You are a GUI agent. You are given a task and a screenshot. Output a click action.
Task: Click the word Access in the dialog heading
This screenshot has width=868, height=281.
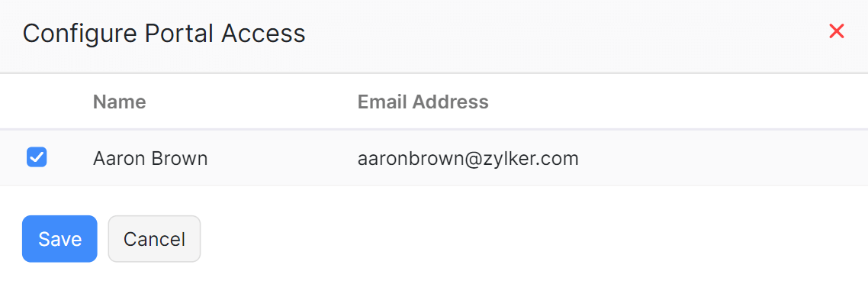[263, 34]
